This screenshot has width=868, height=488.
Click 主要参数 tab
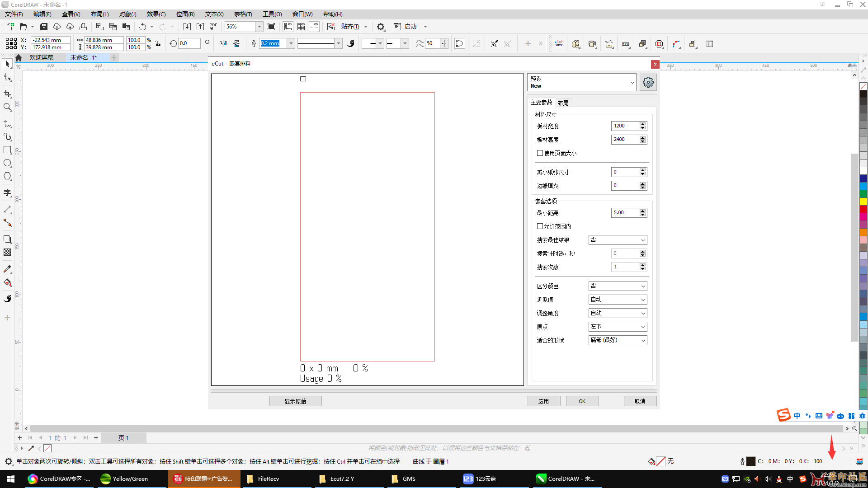coord(541,103)
